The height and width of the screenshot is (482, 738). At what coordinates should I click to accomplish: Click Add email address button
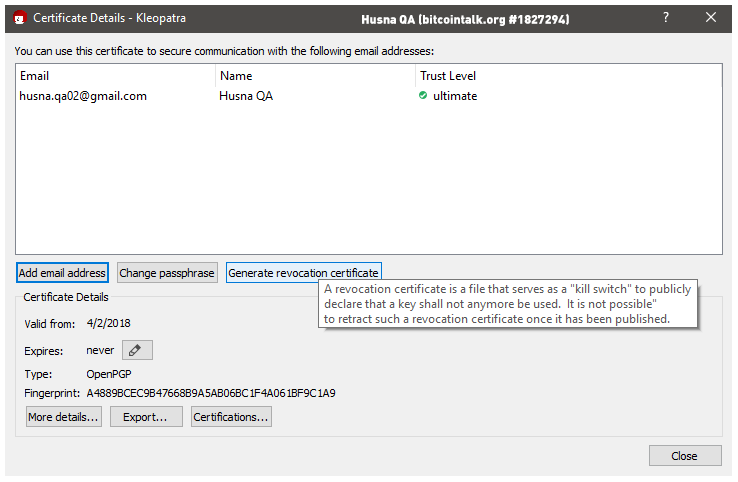click(62, 273)
